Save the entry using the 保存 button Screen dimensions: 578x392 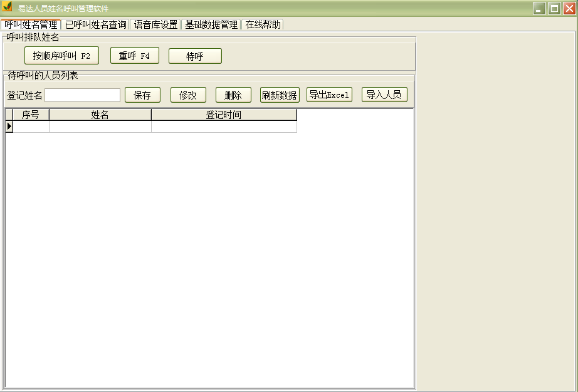click(x=142, y=95)
